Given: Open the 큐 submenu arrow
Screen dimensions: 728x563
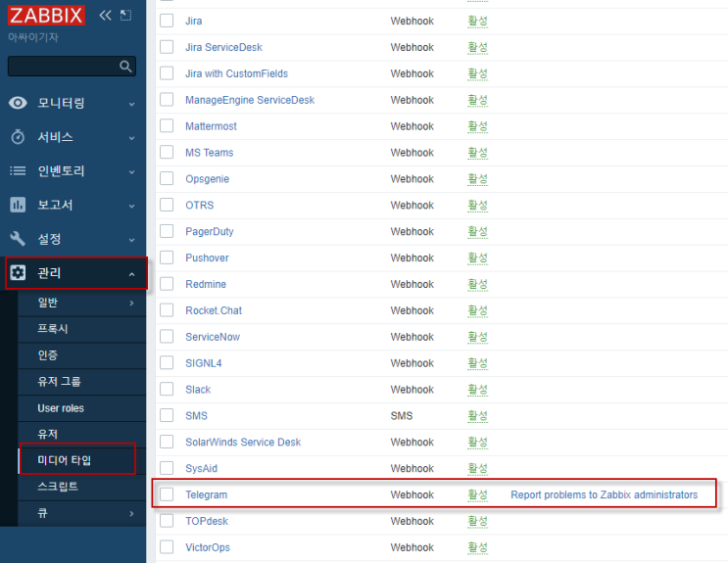Looking at the screenshot, I should pos(132,513).
